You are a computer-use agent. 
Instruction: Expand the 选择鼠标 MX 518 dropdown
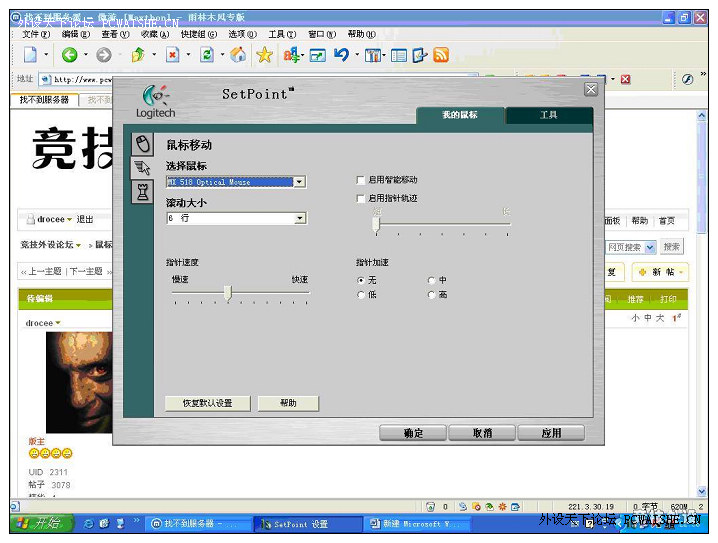click(x=299, y=182)
